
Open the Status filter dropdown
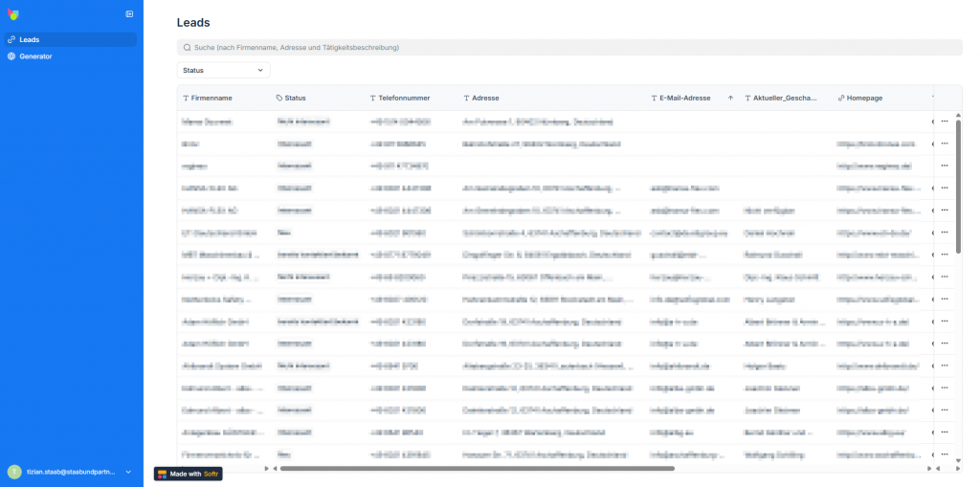pyautogui.click(x=223, y=70)
